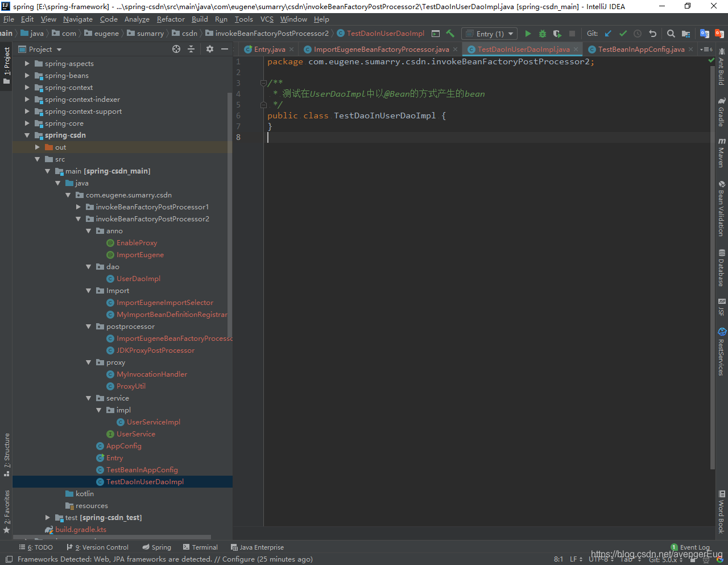Toggle the 2: Favorites side panel
Viewport: 728px width, 565px height.
(6, 511)
